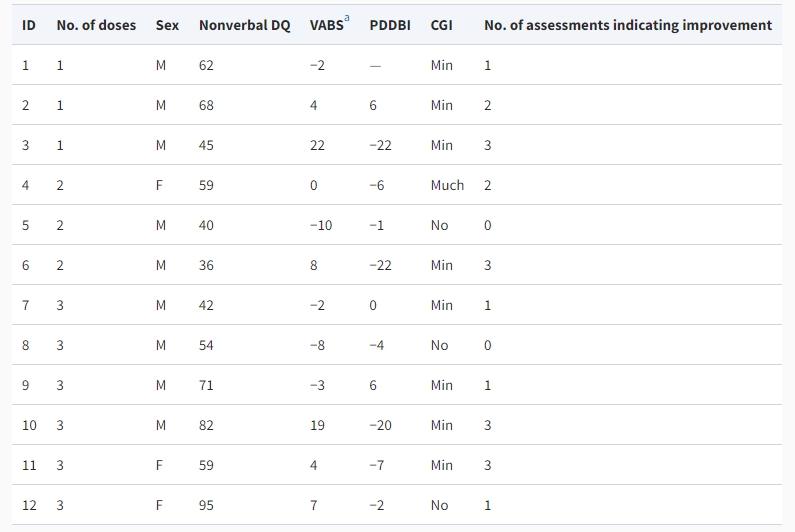Click the Nonverbal DQ value 36
Image resolution: width=795 pixels, height=532 pixels.
coord(206,265)
